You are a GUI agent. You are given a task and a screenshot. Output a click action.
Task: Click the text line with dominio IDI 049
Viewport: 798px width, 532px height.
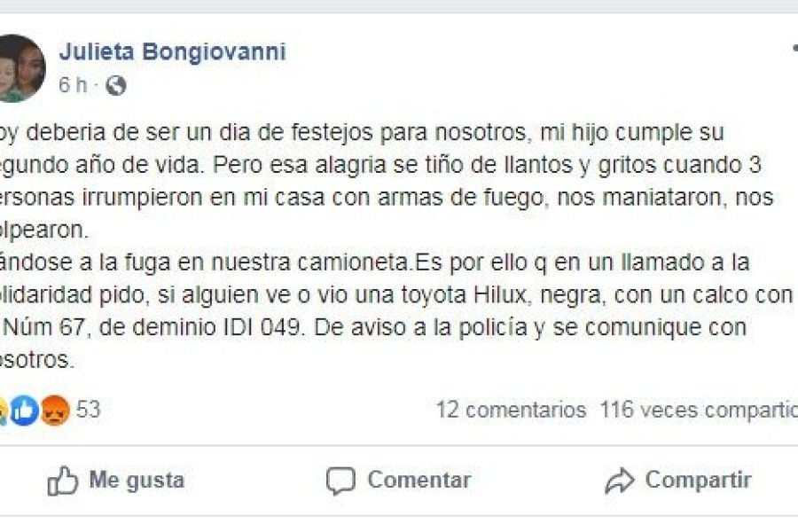pyautogui.click(x=373, y=327)
